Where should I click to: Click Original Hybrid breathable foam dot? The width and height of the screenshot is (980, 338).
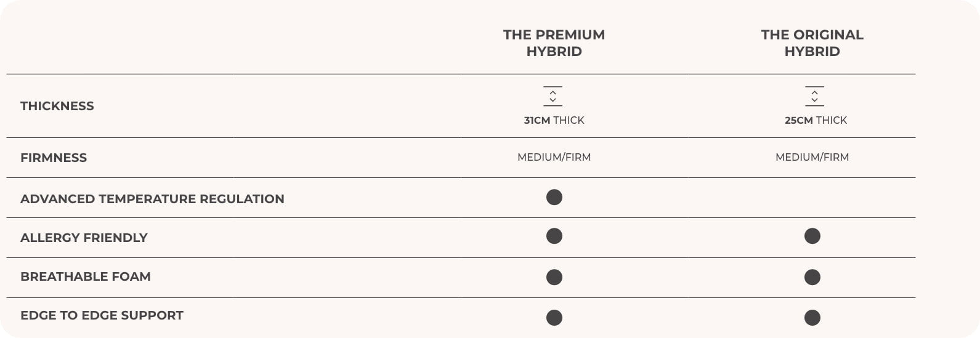(812, 277)
